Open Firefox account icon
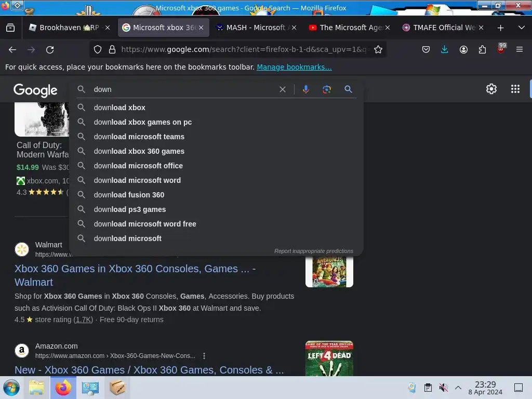 click(x=463, y=49)
